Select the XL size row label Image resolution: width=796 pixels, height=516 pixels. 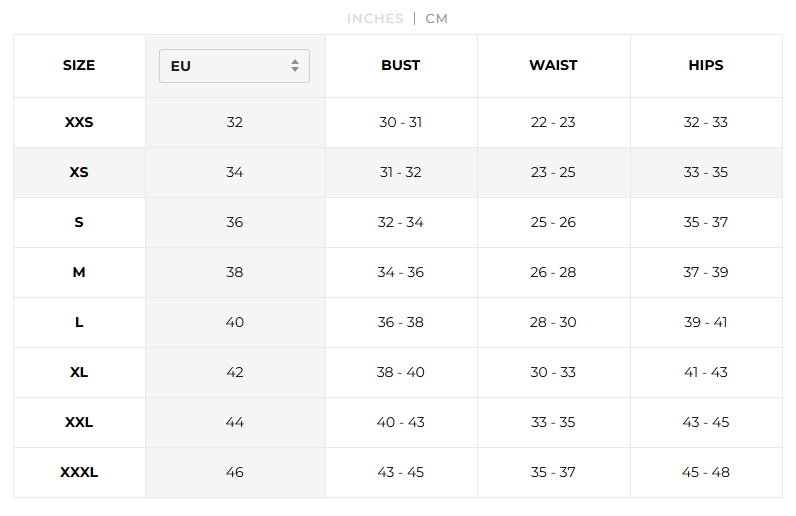pos(79,372)
